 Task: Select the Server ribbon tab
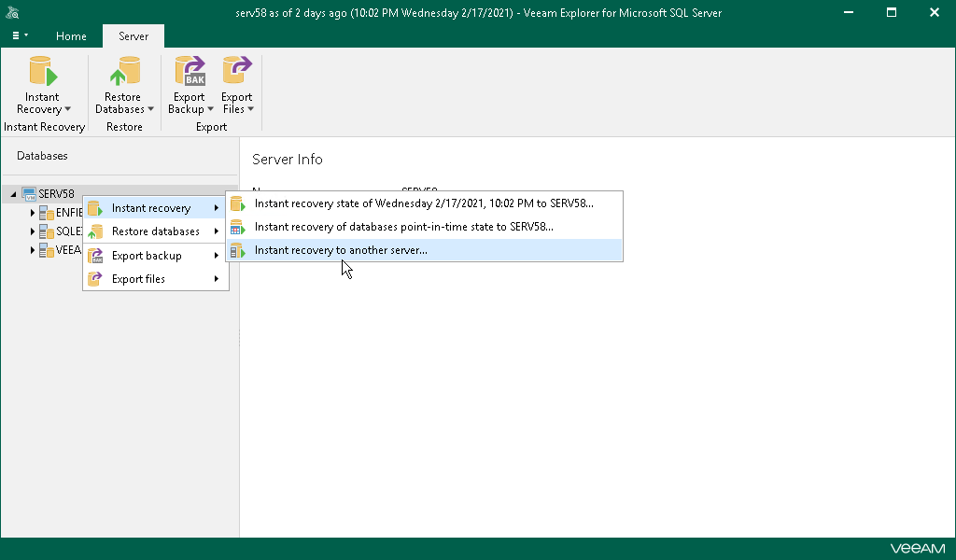[x=134, y=36]
